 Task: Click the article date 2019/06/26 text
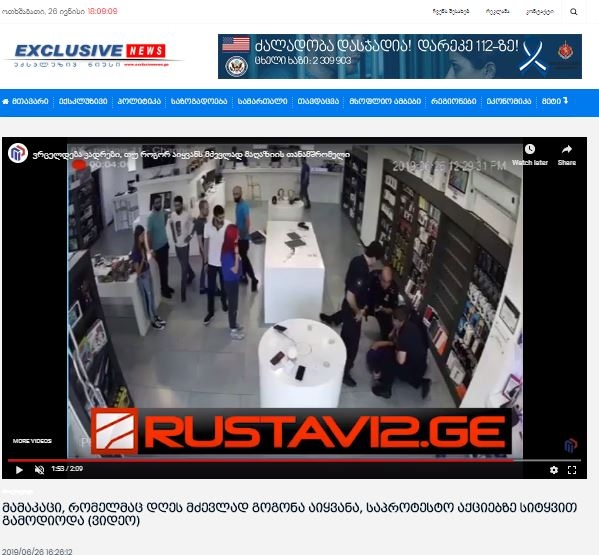coord(37,551)
